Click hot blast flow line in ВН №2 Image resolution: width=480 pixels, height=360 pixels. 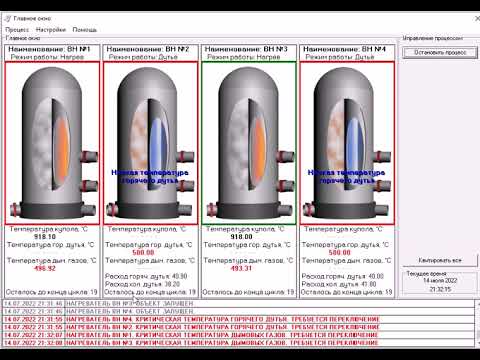coord(146,276)
